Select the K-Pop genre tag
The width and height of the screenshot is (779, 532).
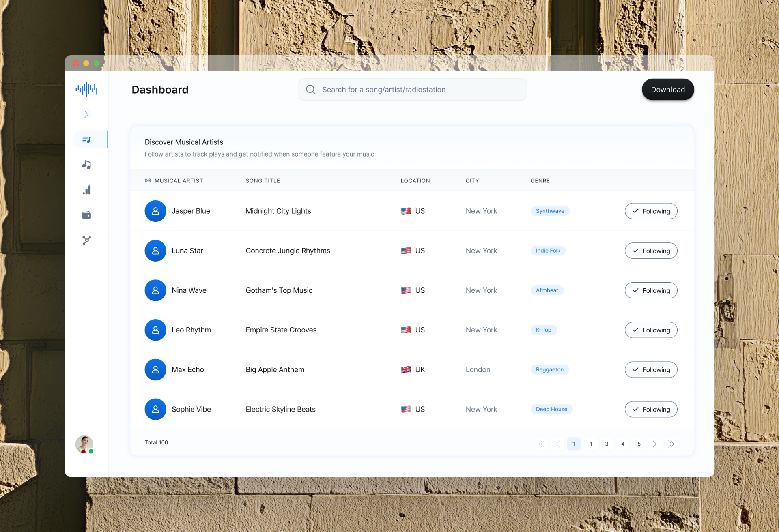click(x=544, y=330)
